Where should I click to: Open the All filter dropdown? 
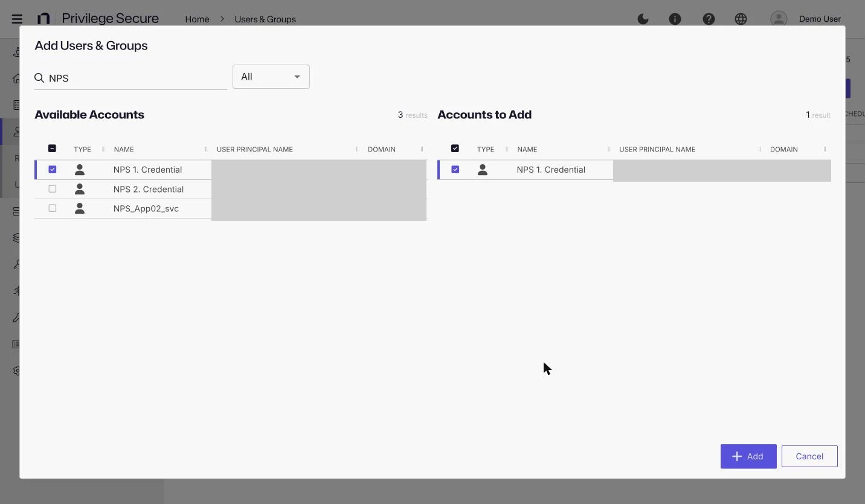[x=271, y=77]
